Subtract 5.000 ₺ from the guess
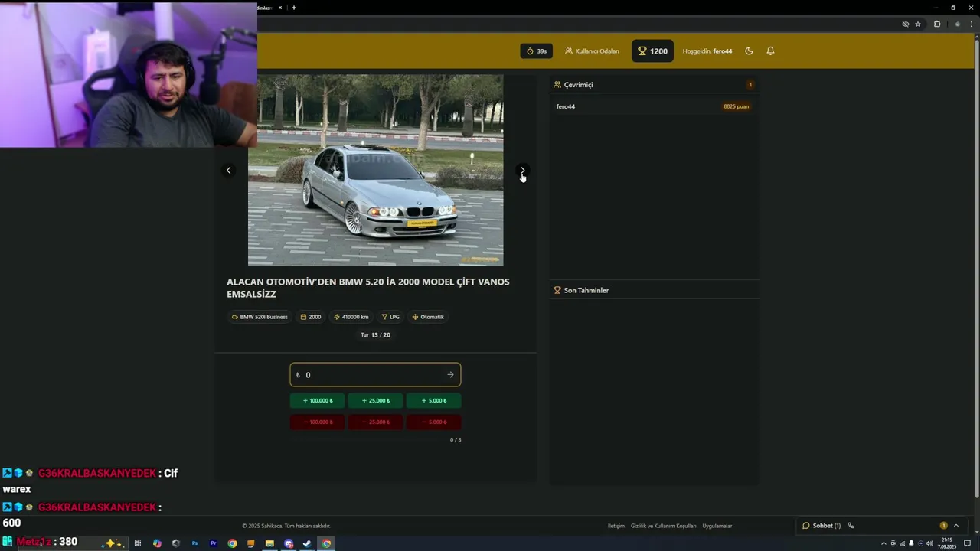 click(433, 422)
